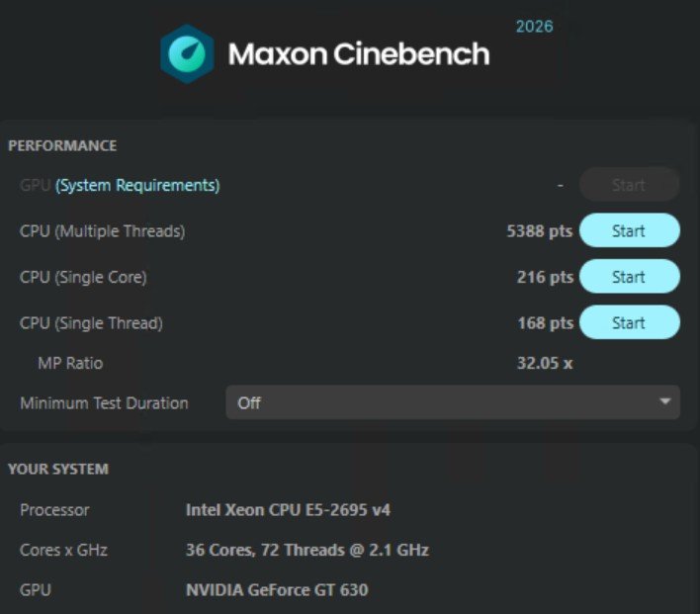This screenshot has height=614, width=700.
Task: Click the Intel Xeon CPU E5-2695 v4 text
Action: (288, 509)
